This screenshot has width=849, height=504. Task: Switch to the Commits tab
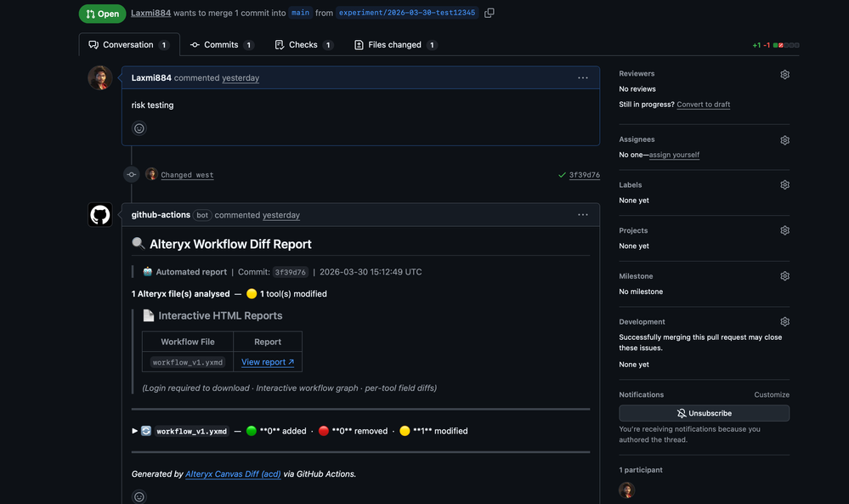(x=222, y=45)
